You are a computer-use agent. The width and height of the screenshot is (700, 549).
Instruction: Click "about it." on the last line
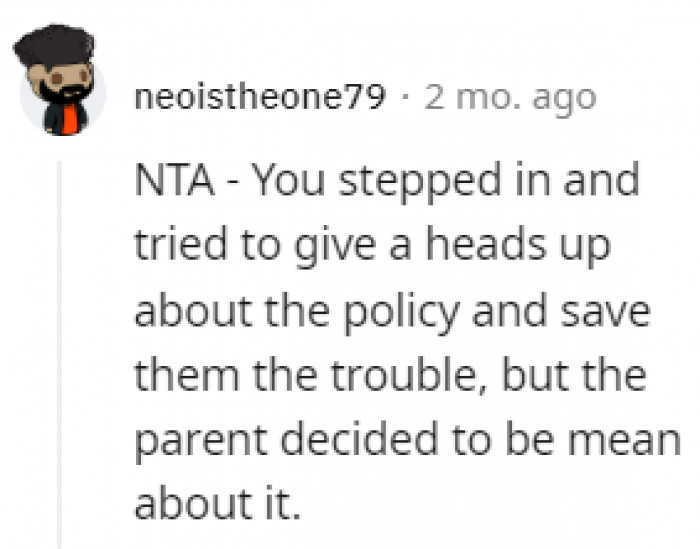click(x=217, y=499)
